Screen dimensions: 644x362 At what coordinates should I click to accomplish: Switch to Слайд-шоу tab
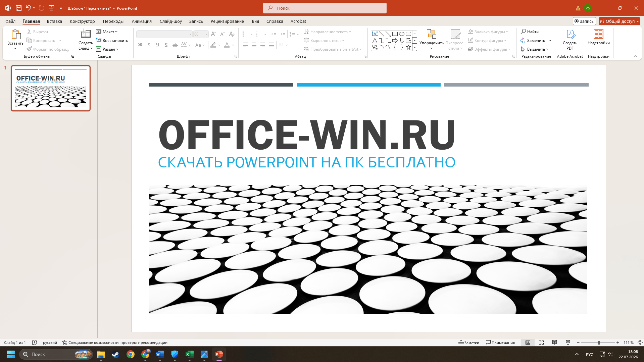pos(171,21)
